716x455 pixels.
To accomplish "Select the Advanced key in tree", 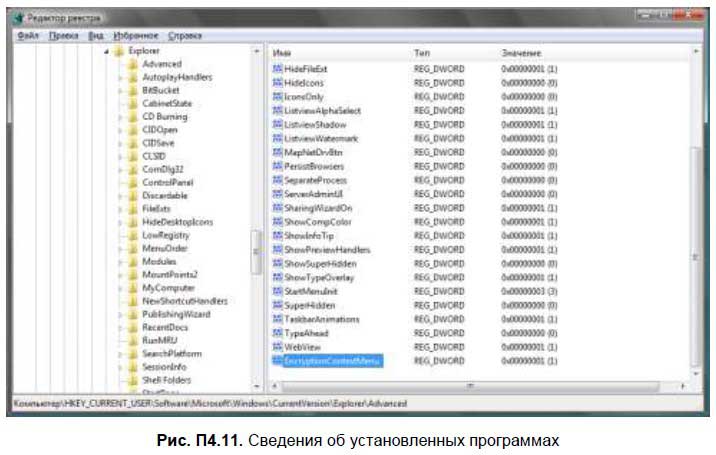I will tap(161, 64).
